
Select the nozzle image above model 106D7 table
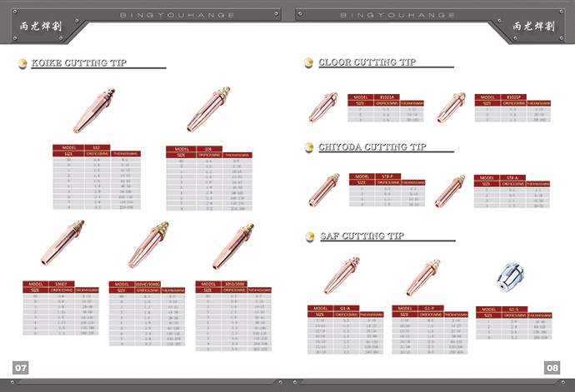(62, 242)
